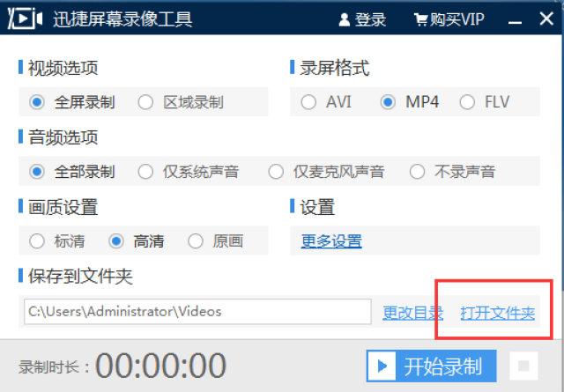Select FLV format option
This screenshot has width=564, height=392.
(467, 102)
